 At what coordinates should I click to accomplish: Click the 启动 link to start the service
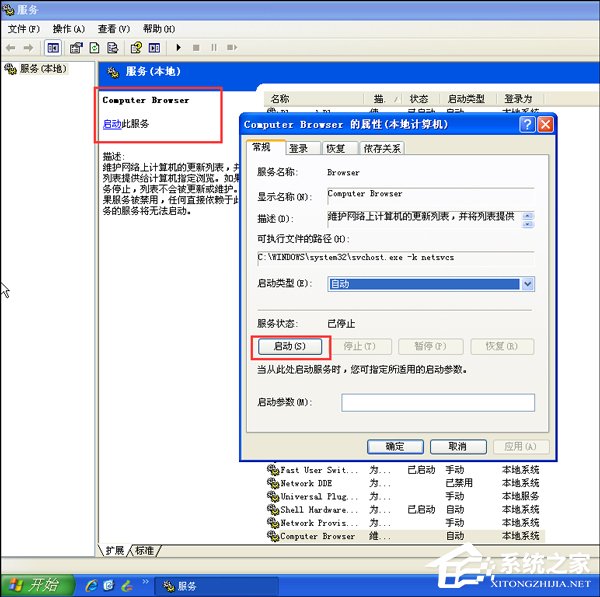point(112,124)
